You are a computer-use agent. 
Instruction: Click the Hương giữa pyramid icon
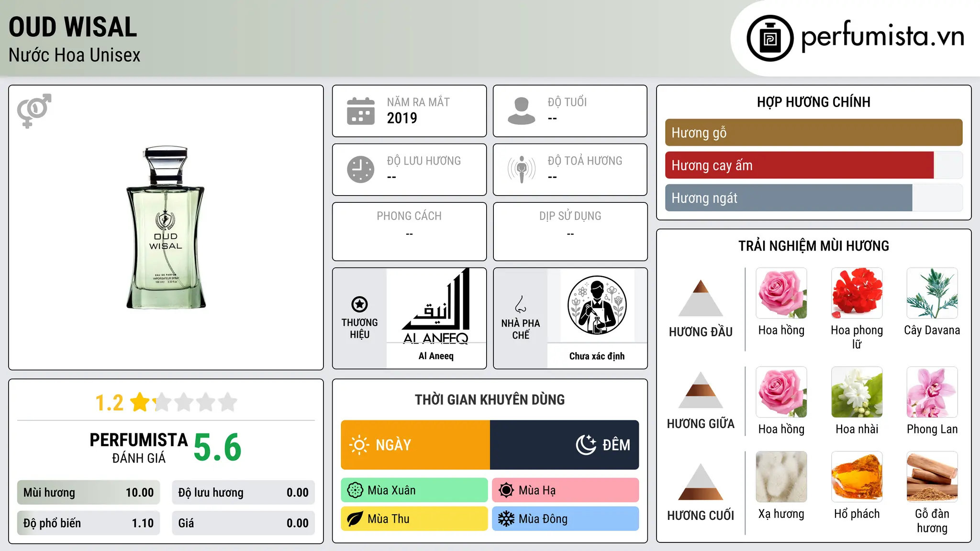(701, 390)
